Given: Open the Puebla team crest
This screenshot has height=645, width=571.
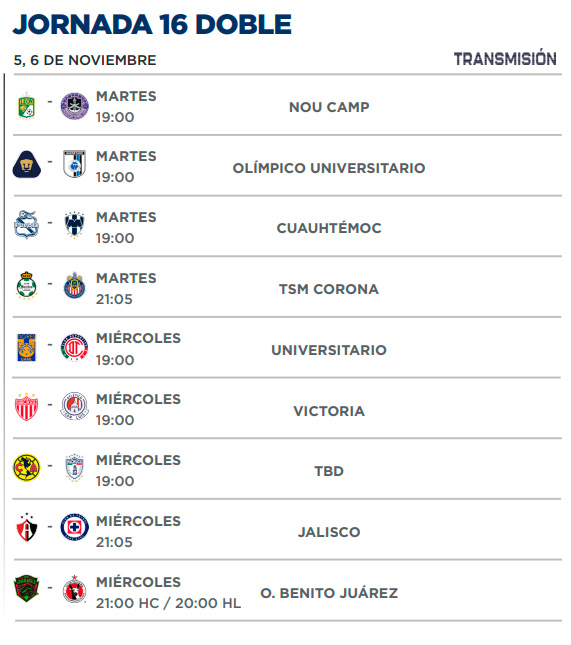Looking at the screenshot, I should (x=26, y=225).
